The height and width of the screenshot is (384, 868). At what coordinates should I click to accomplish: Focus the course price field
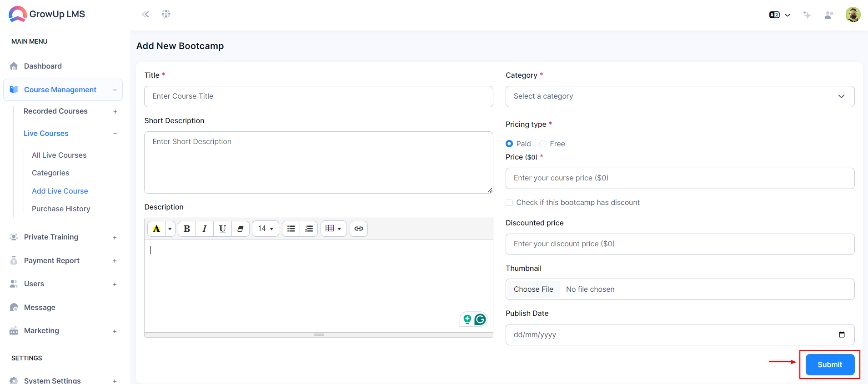[680, 178]
